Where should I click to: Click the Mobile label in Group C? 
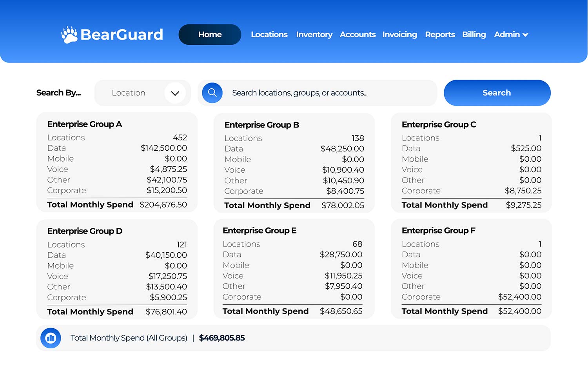(415, 159)
